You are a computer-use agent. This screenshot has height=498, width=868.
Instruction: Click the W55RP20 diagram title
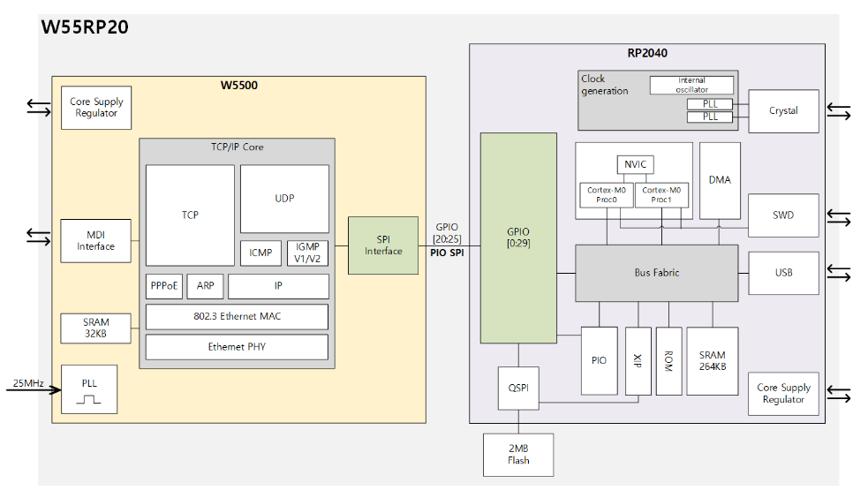click(85, 26)
